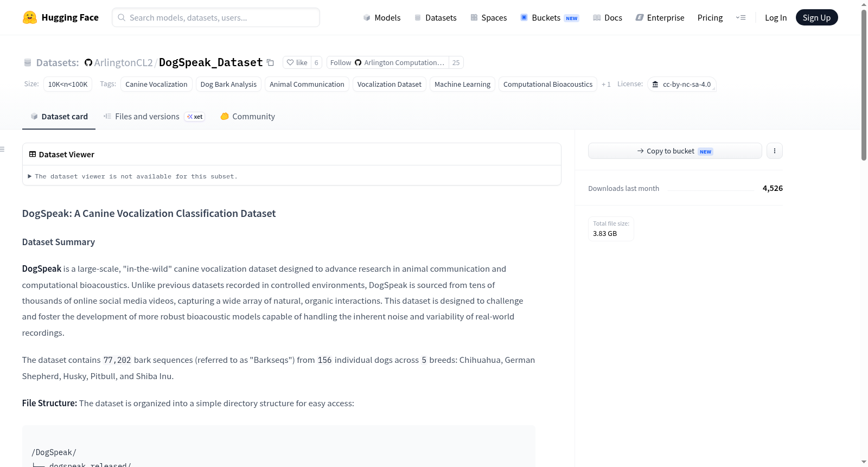Switch to the Community tab

pos(248,117)
